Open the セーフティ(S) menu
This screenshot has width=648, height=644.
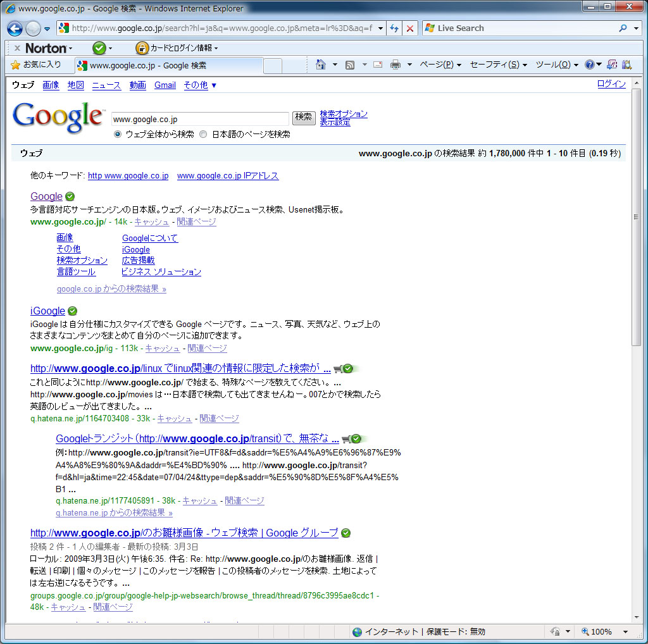click(499, 65)
